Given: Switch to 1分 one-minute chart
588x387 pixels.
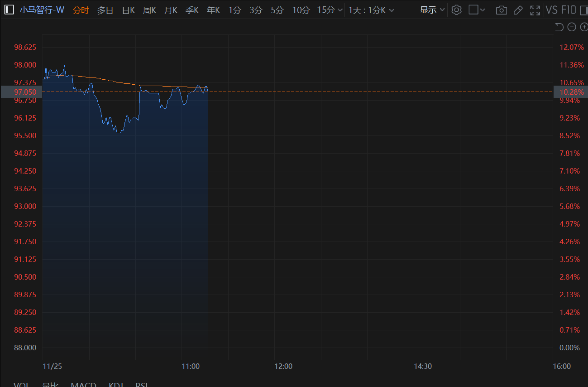Looking at the screenshot, I should click(x=234, y=10).
